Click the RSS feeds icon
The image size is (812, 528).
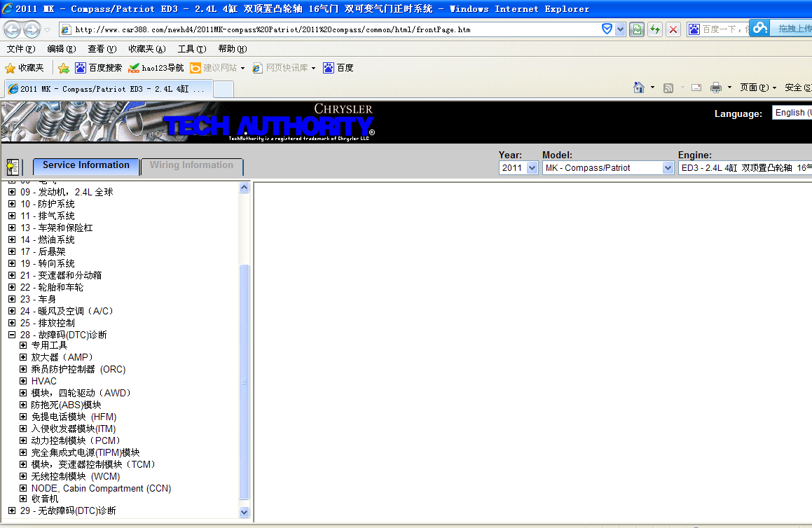(668, 88)
